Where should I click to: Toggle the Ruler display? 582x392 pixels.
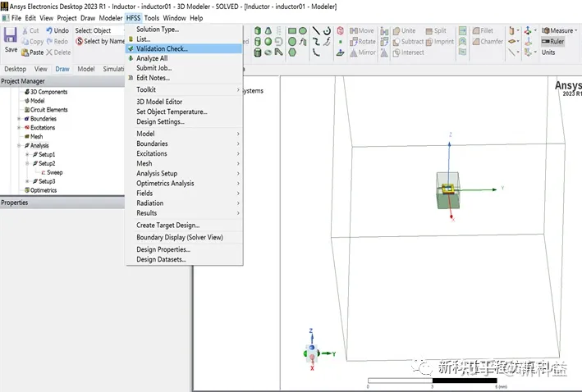[x=552, y=42]
